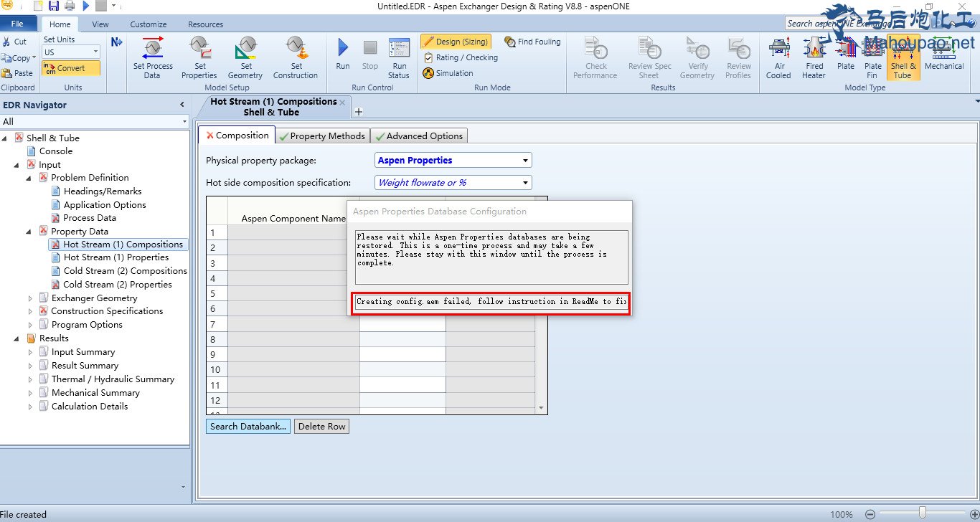Select Rating / Checking run mode
The width and height of the screenshot is (980, 522).
[460, 57]
